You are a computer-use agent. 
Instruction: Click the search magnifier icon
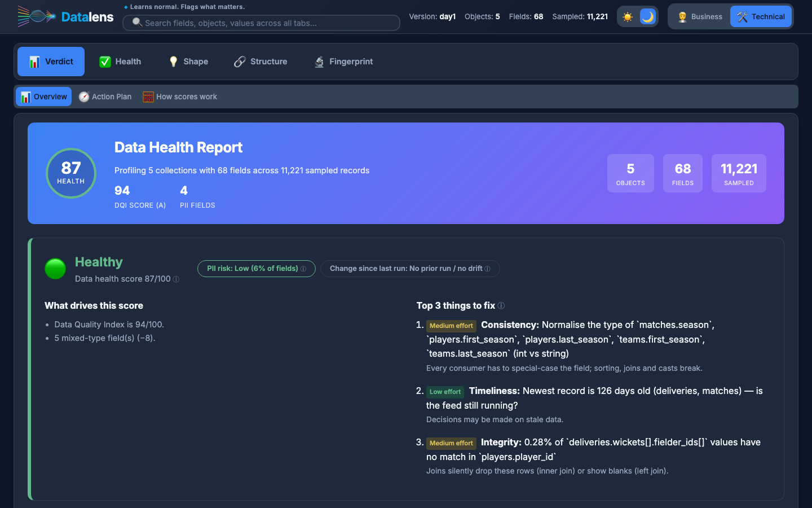coord(137,23)
